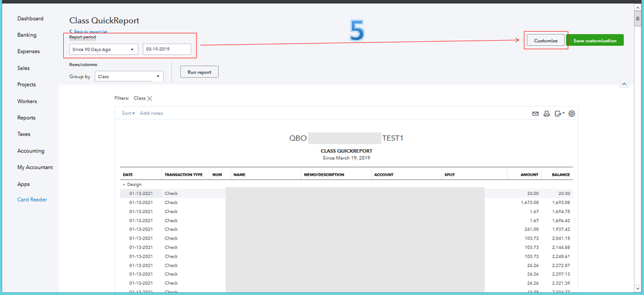The image size is (644, 295).
Task: Click the 1,673.08 amount cell
Action: tap(529, 203)
